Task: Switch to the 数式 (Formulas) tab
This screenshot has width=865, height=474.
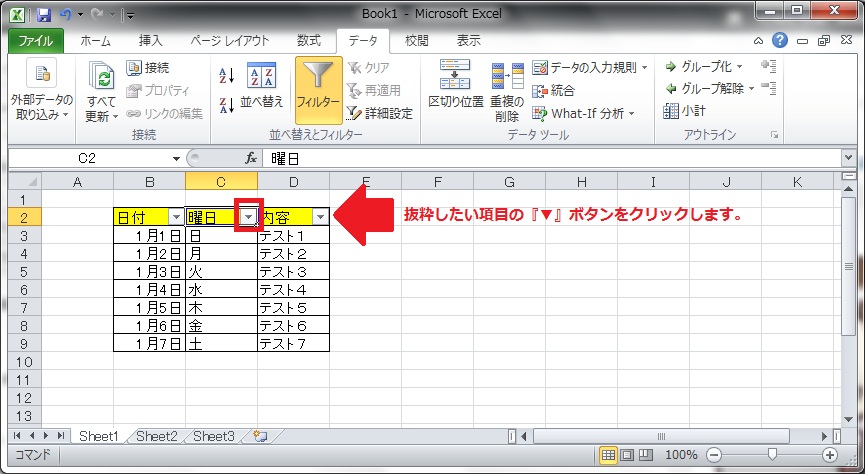Action: point(309,41)
